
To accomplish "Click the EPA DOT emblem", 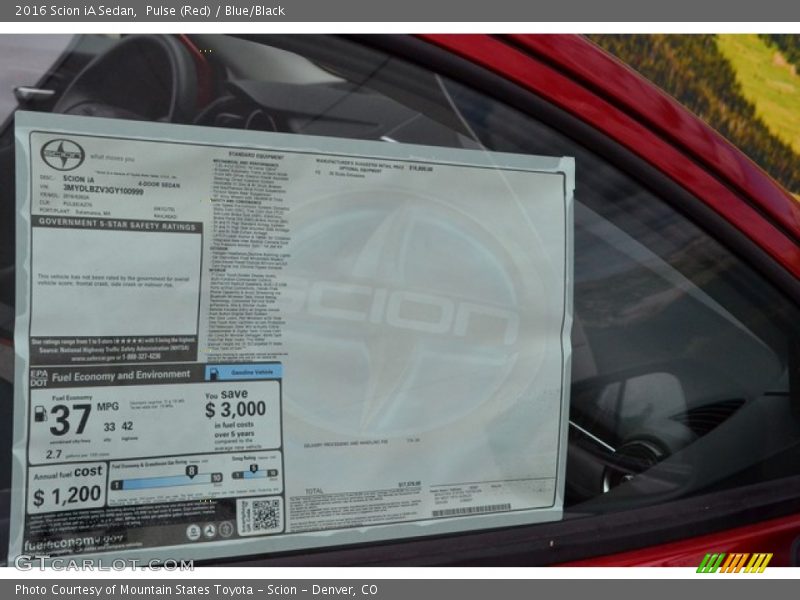I will click(36, 373).
